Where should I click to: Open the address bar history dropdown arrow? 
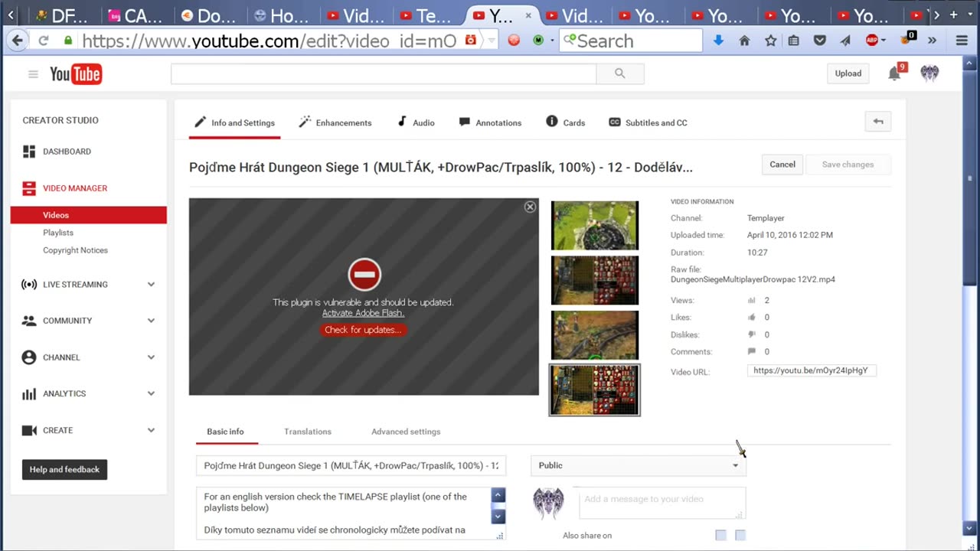492,41
